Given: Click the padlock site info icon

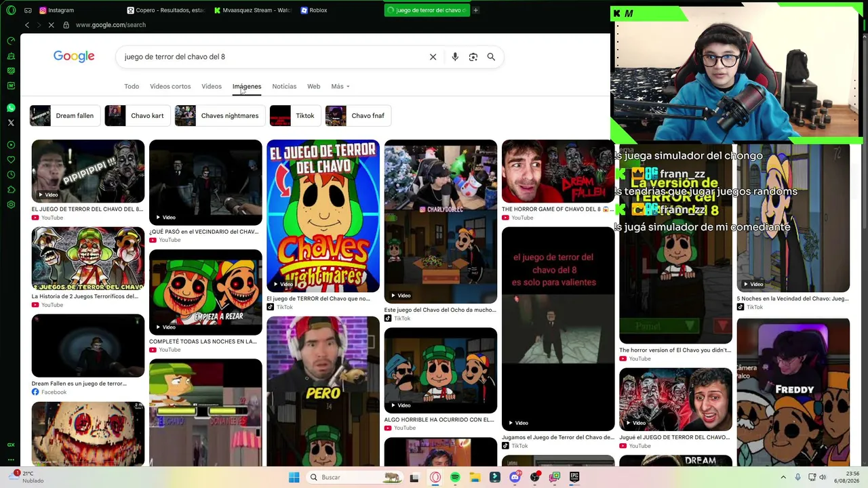Looking at the screenshot, I should tap(66, 25).
